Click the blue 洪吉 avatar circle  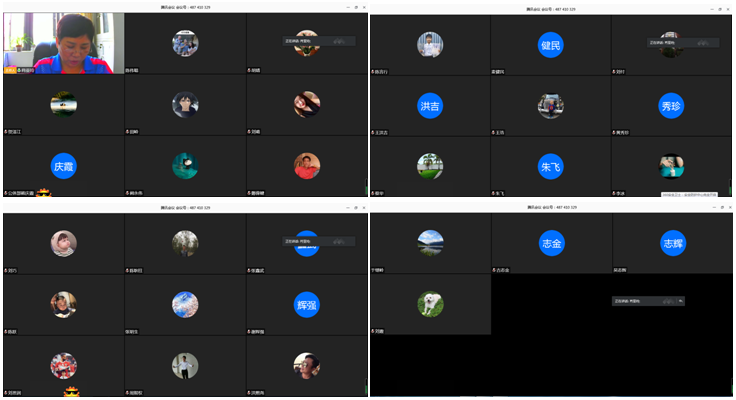[x=430, y=106]
